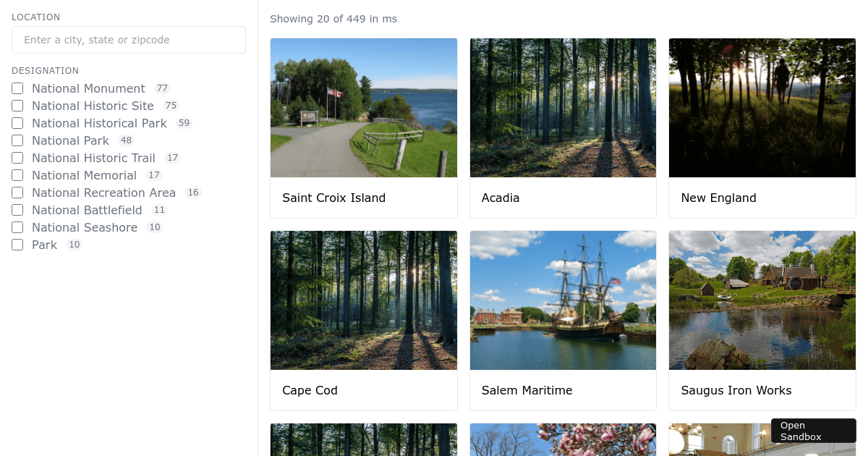Enable the National Seashore filter

[x=17, y=227]
